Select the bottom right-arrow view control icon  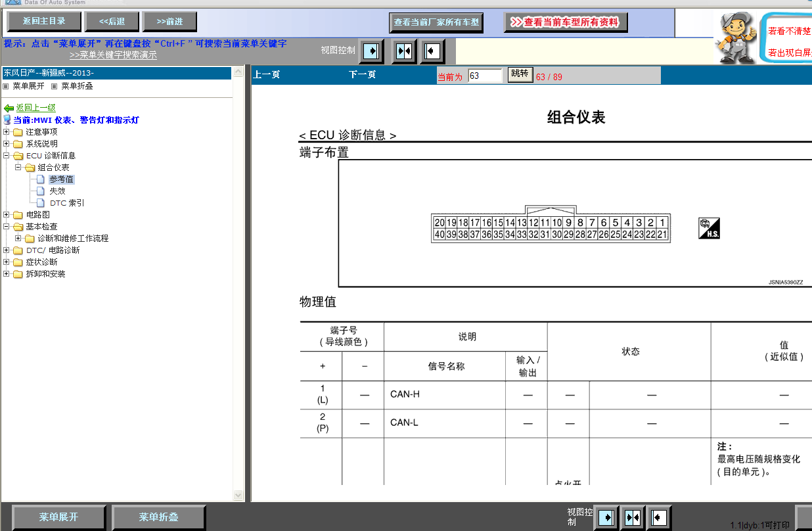[x=607, y=518]
